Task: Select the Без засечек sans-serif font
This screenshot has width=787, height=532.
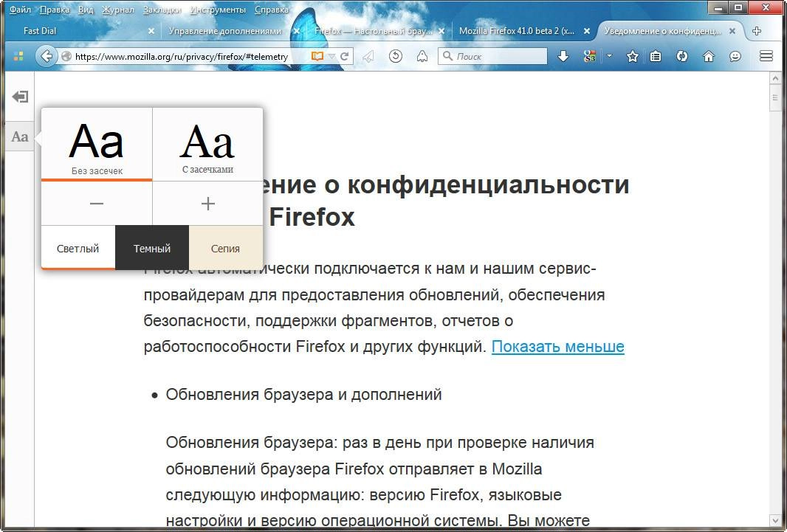Action: [x=97, y=145]
